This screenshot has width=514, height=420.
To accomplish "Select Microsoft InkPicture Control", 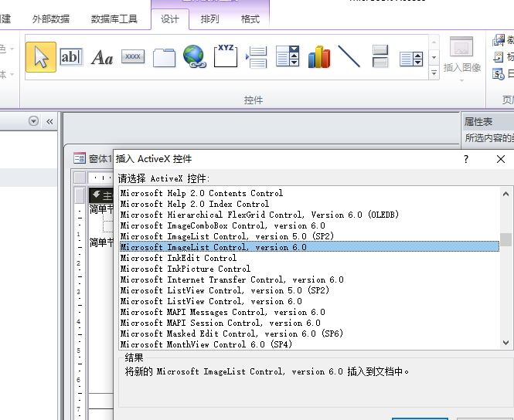I will [x=186, y=269].
